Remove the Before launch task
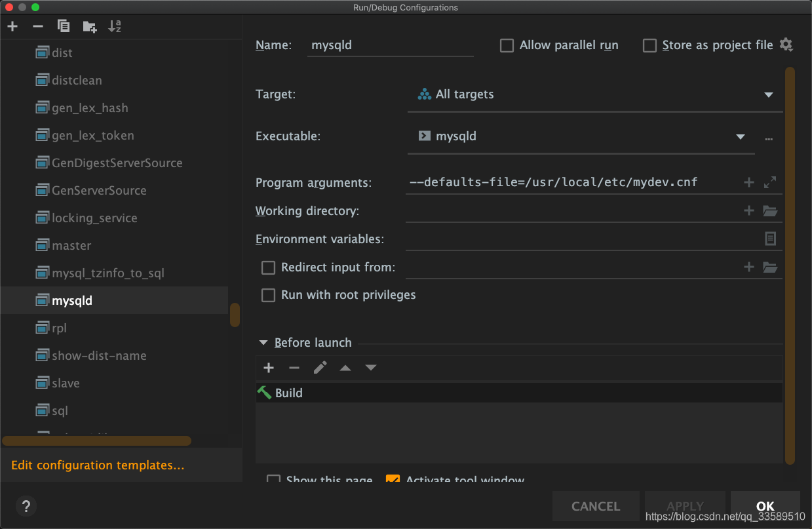 (294, 368)
